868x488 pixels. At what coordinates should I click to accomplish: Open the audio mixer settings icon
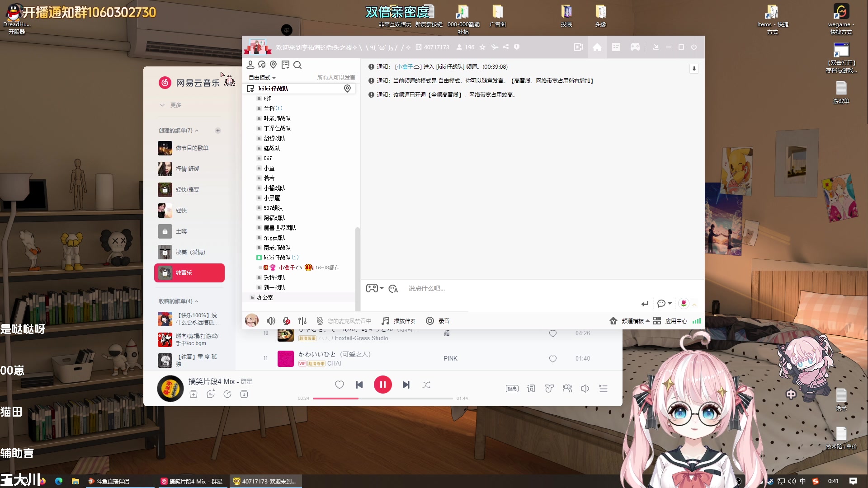click(x=302, y=321)
